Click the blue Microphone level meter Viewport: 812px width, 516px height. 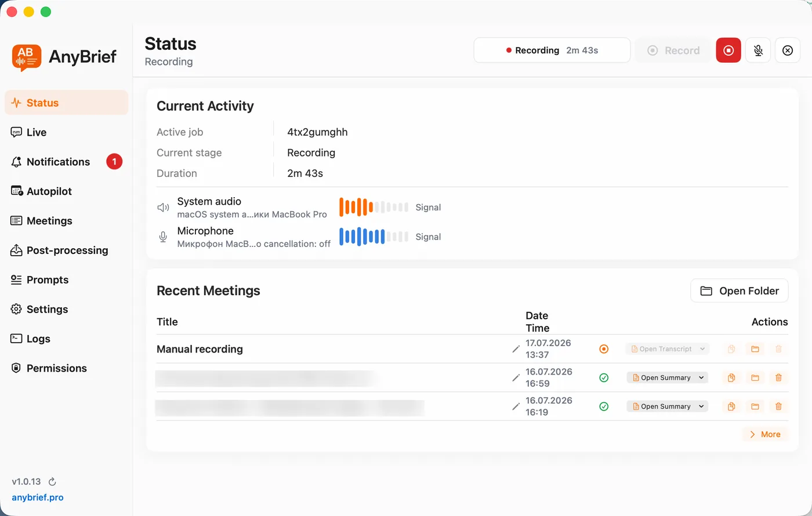point(374,237)
